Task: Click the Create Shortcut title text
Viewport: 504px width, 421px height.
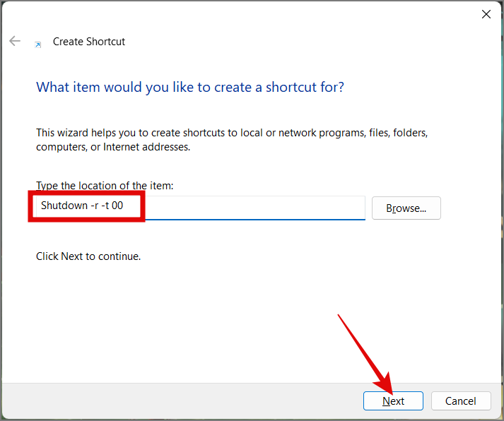Action: [x=89, y=42]
